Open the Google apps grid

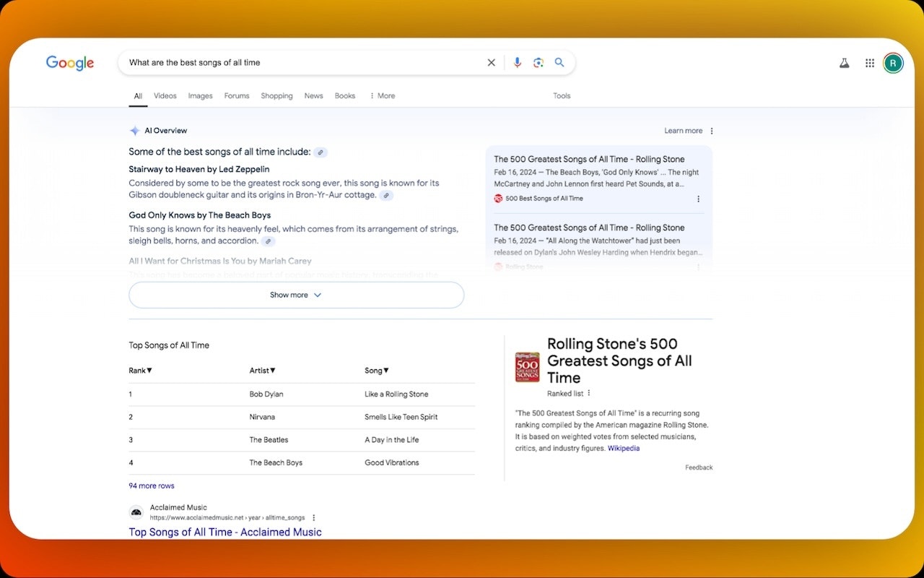[x=870, y=63]
